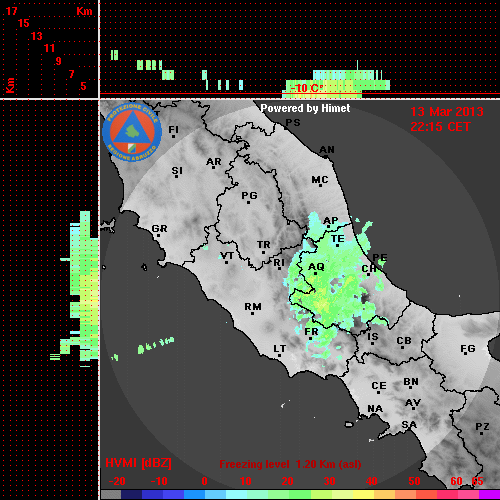Screen dimensions: 500x500
Task: Click the NA city label
Action: pyautogui.click(x=375, y=409)
